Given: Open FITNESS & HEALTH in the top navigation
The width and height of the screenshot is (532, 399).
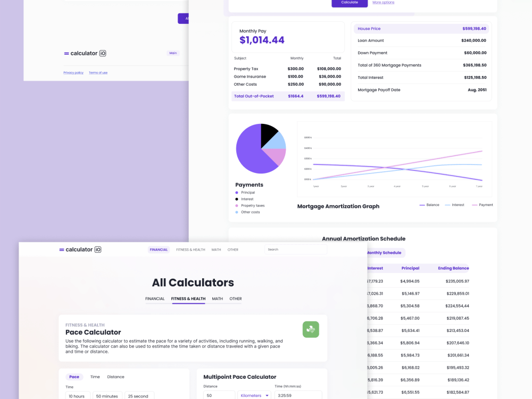Looking at the screenshot, I should 190,249.
